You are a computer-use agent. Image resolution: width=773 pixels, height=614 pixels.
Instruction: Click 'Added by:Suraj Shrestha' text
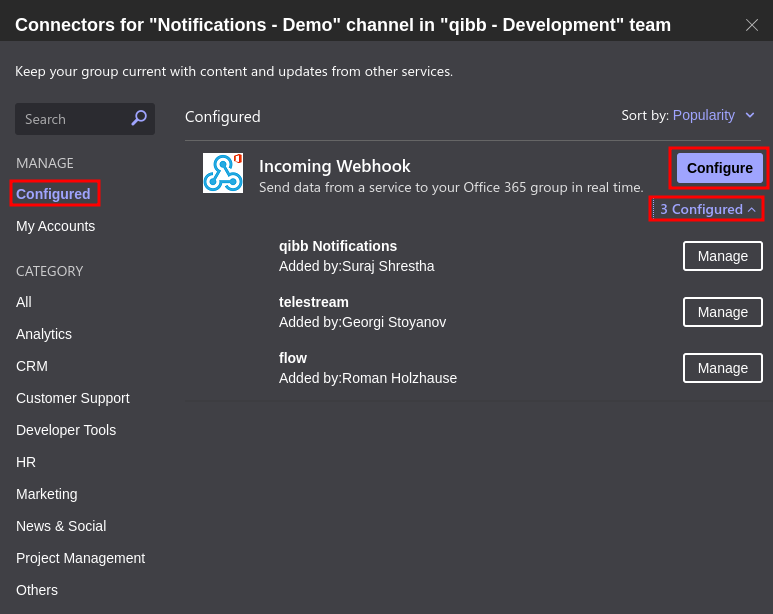(x=356, y=266)
